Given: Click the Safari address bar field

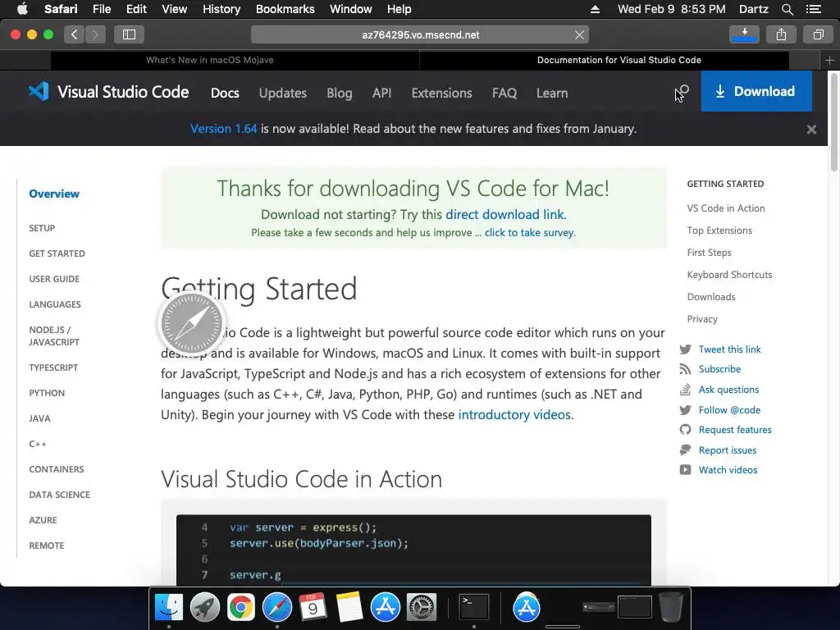Looking at the screenshot, I should (x=420, y=34).
